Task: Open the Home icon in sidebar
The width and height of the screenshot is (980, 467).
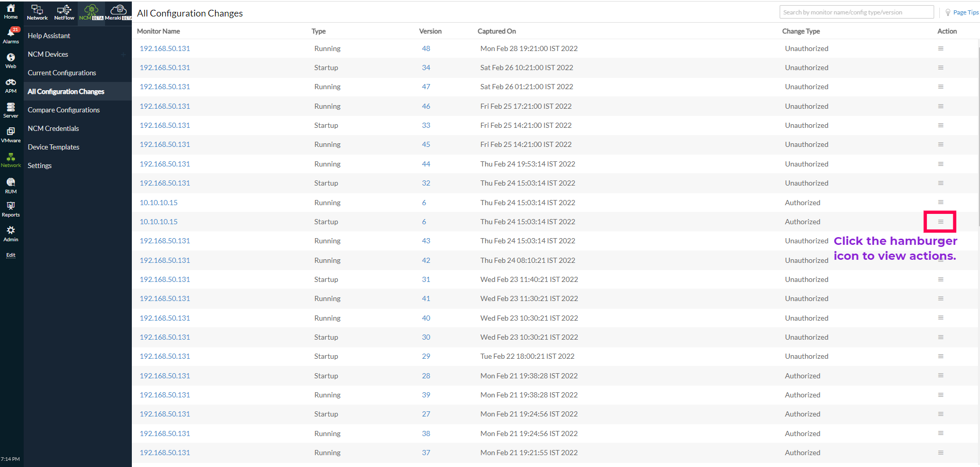Action: [11, 11]
